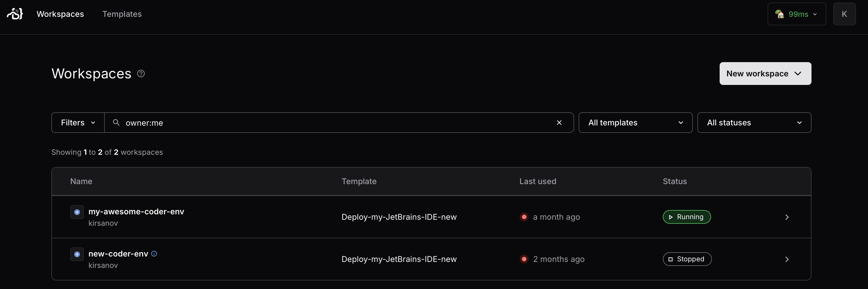Open the New workspace dropdown button
Screen dimensions: 868x289
tap(765, 73)
